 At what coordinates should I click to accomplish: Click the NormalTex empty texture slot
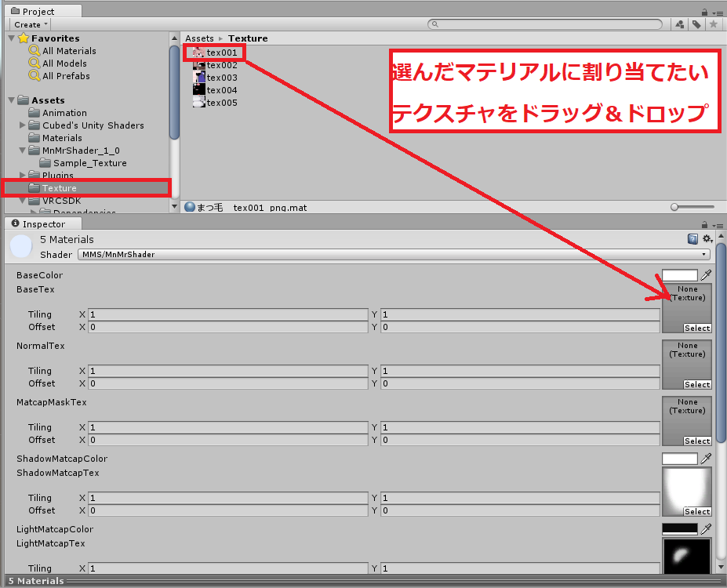[687, 365]
